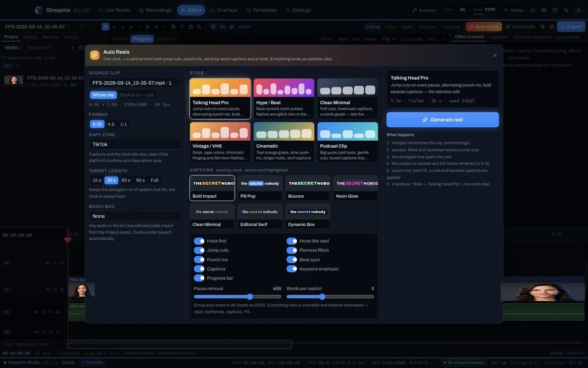Viewport: 588px width, 368px height.
Task: Toggle Keyword emphasis switch
Action: (x=292, y=269)
